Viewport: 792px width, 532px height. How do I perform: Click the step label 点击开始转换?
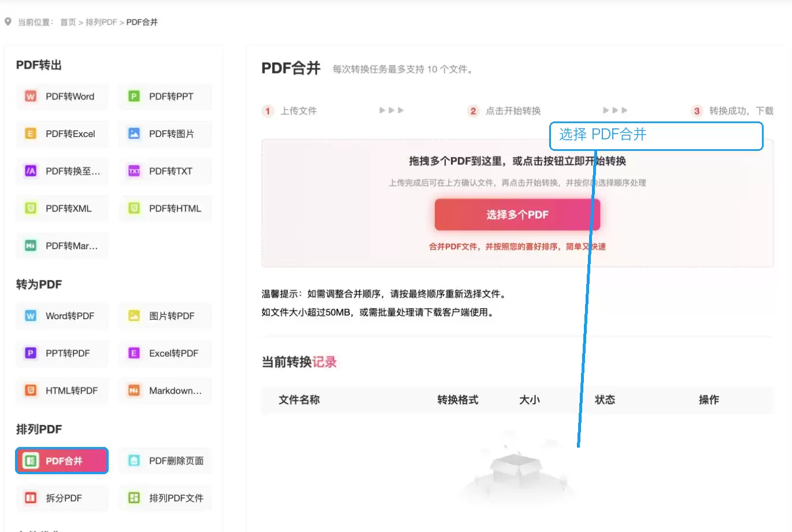pyautogui.click(x=513, y=110)
